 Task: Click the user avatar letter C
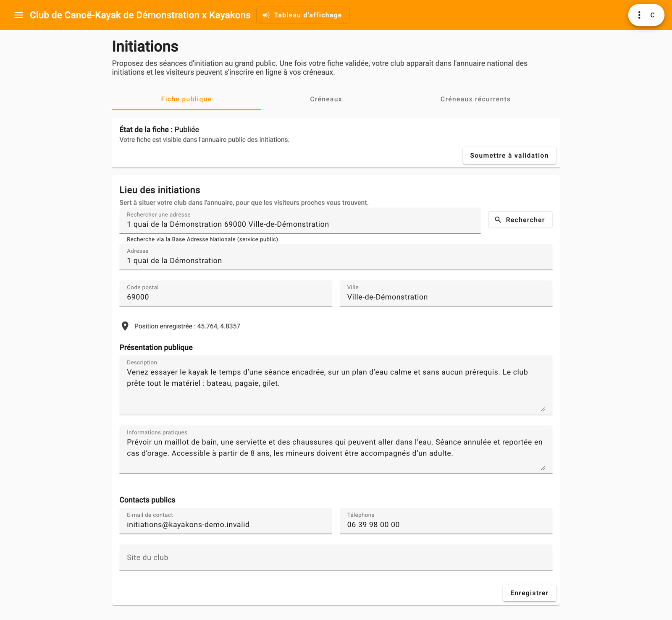[653, 15]
